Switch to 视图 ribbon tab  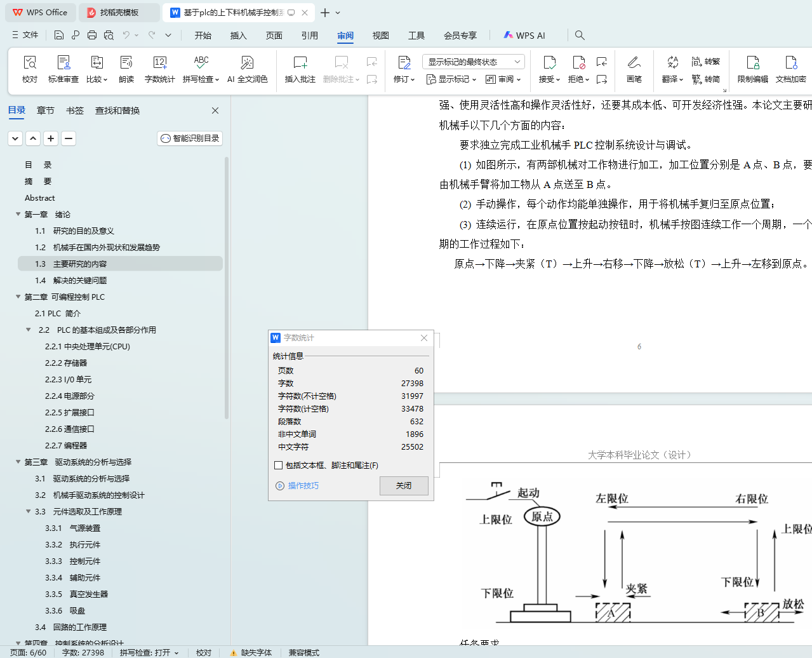[x=381, y=36]
